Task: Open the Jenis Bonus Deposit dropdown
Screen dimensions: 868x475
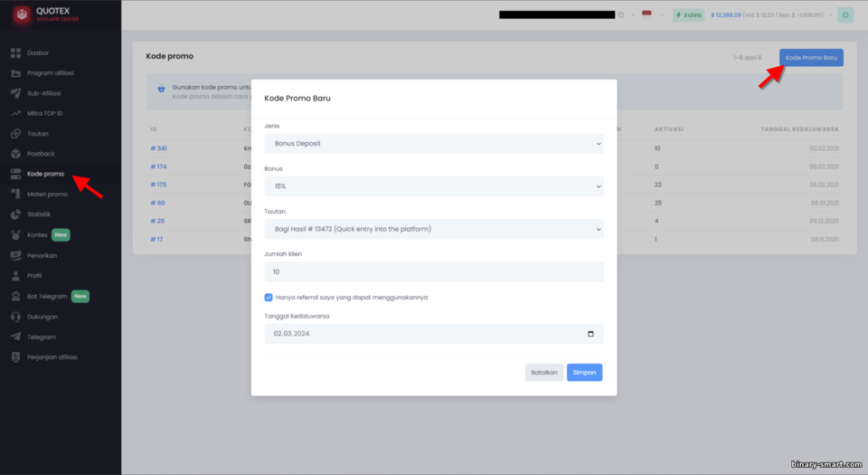Action: click(434, 143)
